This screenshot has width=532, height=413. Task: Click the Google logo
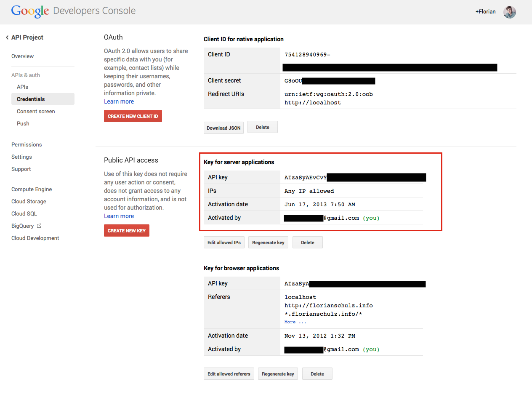tap(30, 11)
